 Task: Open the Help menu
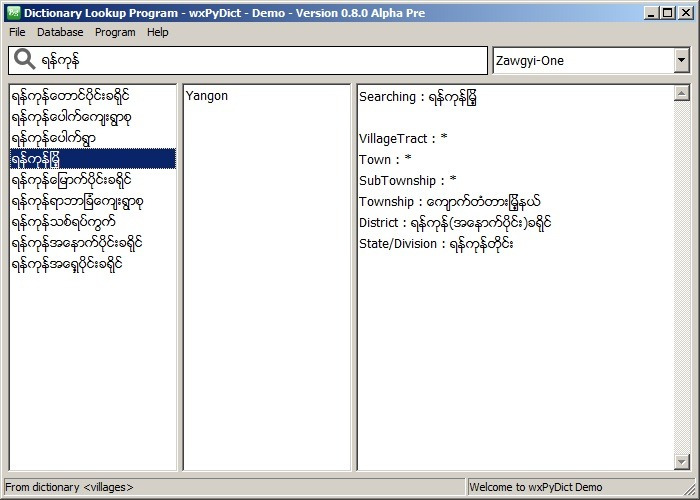[x=158, y=32]
